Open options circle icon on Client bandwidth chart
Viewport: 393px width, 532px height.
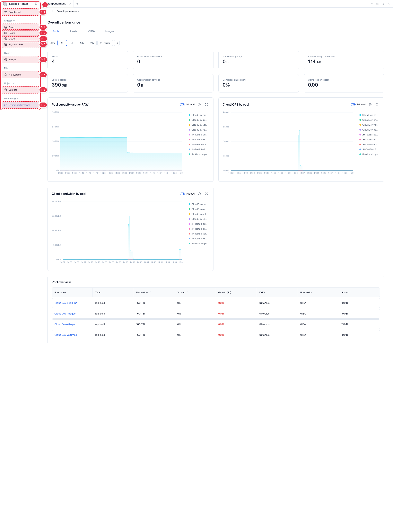coord(199,194)
